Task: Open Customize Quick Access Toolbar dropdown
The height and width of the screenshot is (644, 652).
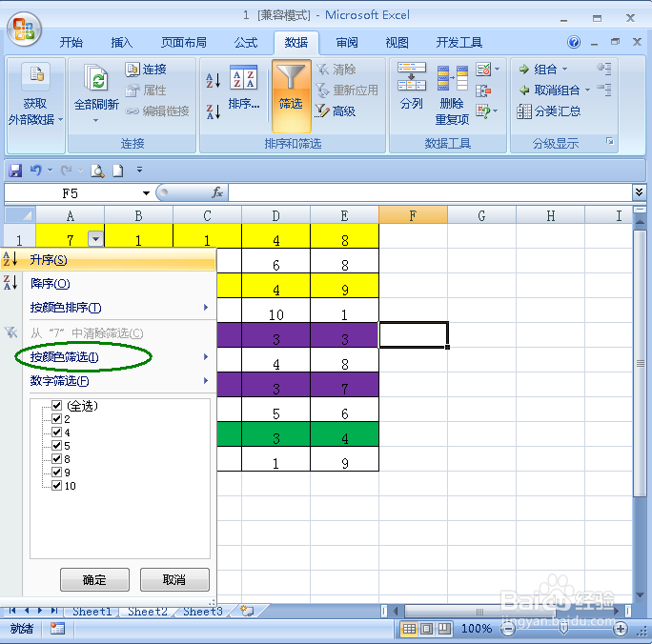Action: pos(140,170)
